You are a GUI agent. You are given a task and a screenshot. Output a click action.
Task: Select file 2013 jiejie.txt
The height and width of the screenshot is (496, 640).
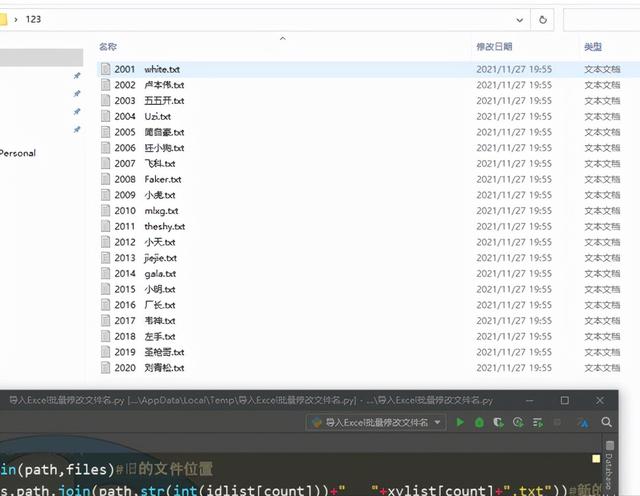(x=146, y=258)
